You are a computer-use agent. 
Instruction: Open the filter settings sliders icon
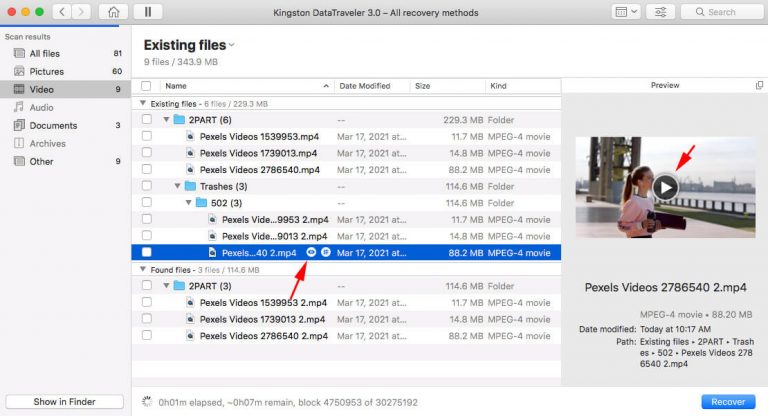(x=660, y=12)
